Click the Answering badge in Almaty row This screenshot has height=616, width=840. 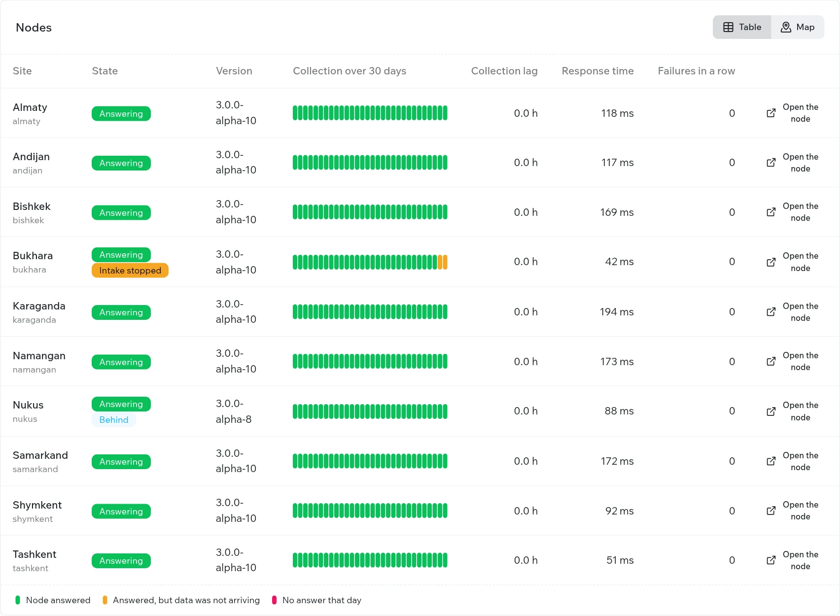121,114
